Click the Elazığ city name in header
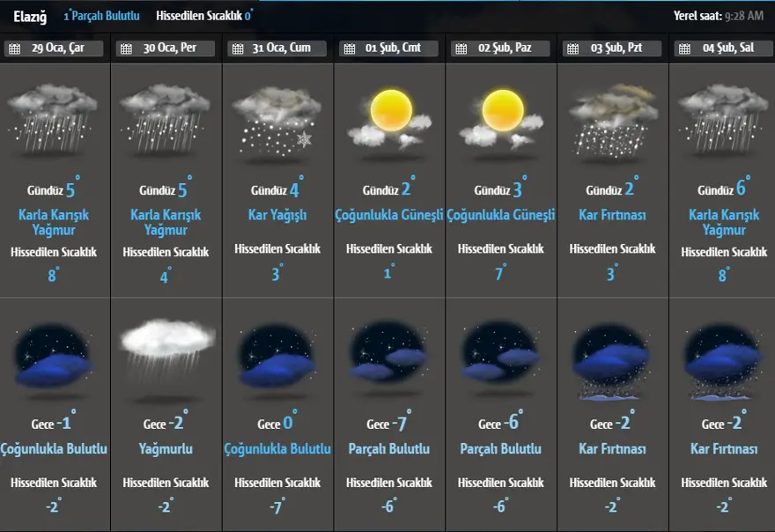The width and height of the screenshot is (775, 532). pos(30,16)
